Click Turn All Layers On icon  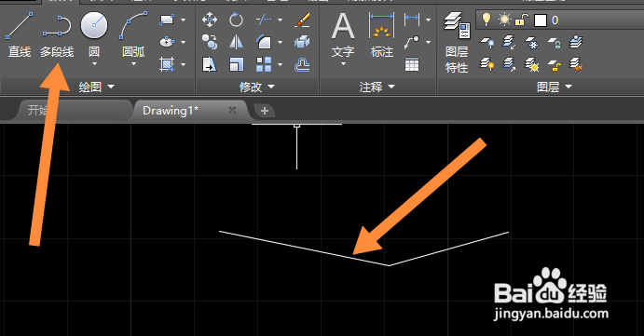(x=487, y=64)
